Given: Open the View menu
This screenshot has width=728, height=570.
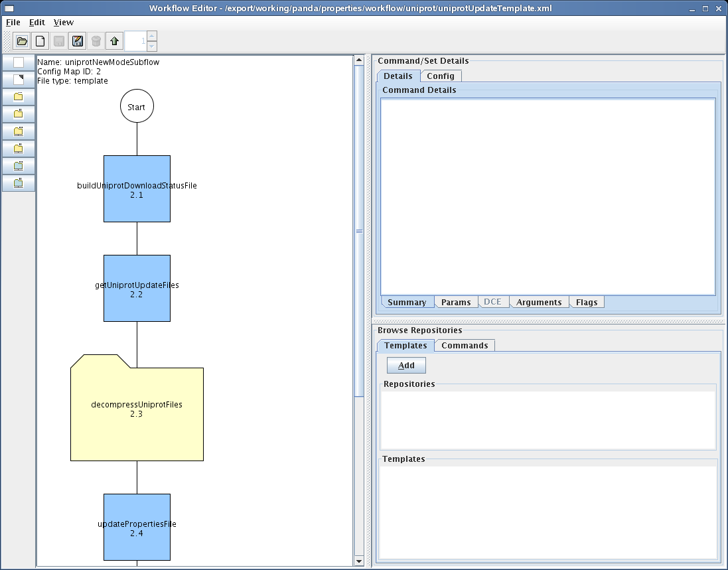Looking at the screenshot, I should pyautogui.click(x=64, y=23).
